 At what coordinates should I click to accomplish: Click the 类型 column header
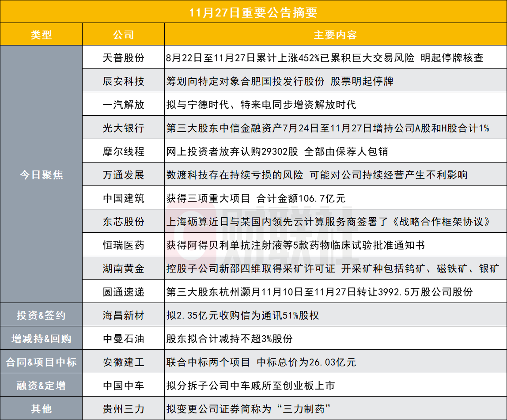pyautogui.click(x=42, y=35)
